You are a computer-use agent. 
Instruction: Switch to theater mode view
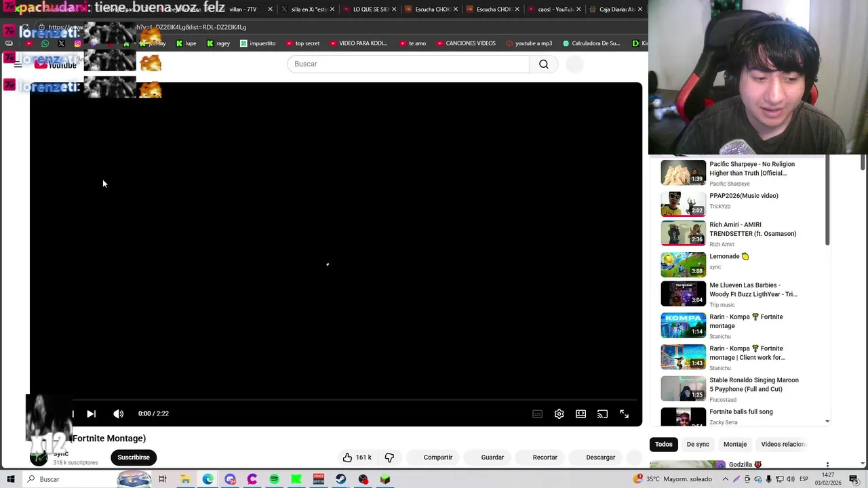(x=580, y=414)
